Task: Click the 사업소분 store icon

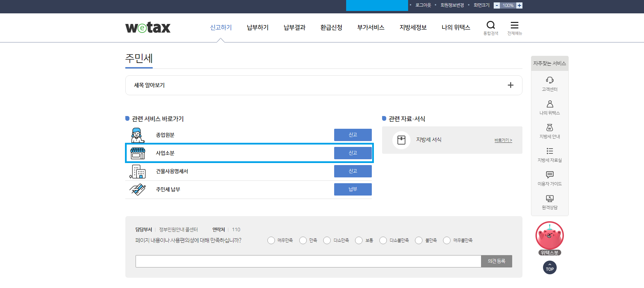Action: point(138,153)
